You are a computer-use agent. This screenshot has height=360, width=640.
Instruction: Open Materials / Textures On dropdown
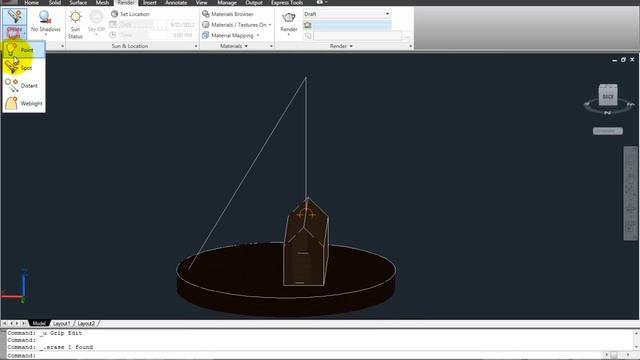[237, 24]
